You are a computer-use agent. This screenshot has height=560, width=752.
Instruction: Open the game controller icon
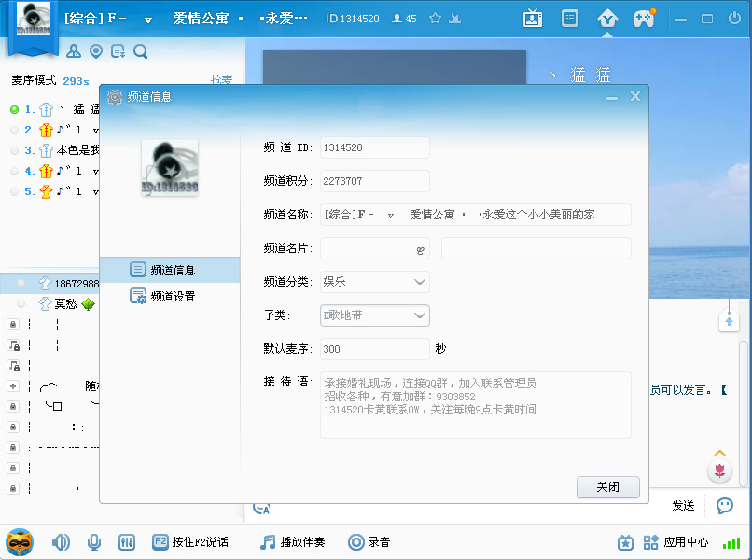(644, 19)
